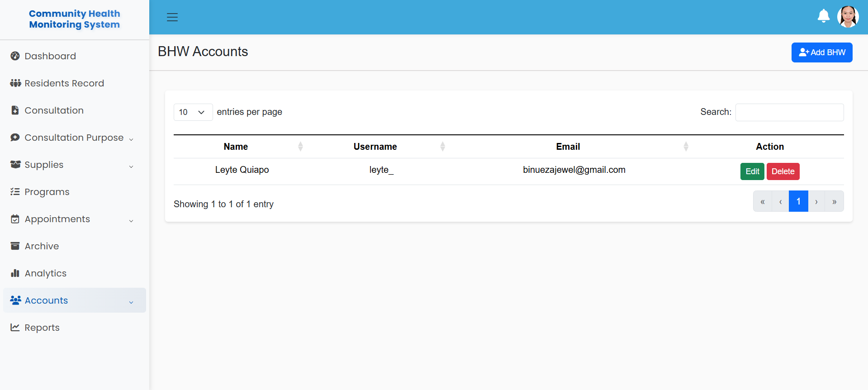868x390 pixels.
Task: Click the Reports line chart icon
Action: [15, 327]
